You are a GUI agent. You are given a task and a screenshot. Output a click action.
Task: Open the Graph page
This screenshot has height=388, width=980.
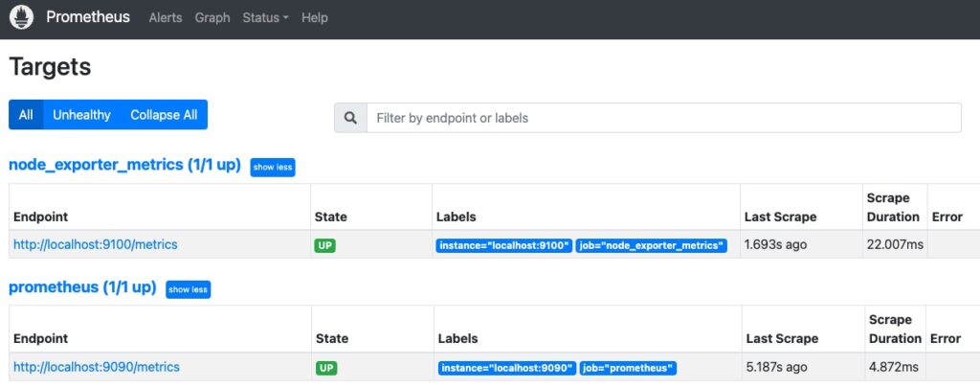pos(212,17)
